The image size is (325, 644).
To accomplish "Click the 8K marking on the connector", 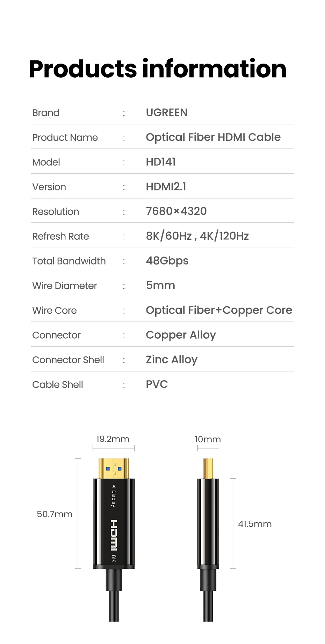I will tap(114, 558).
